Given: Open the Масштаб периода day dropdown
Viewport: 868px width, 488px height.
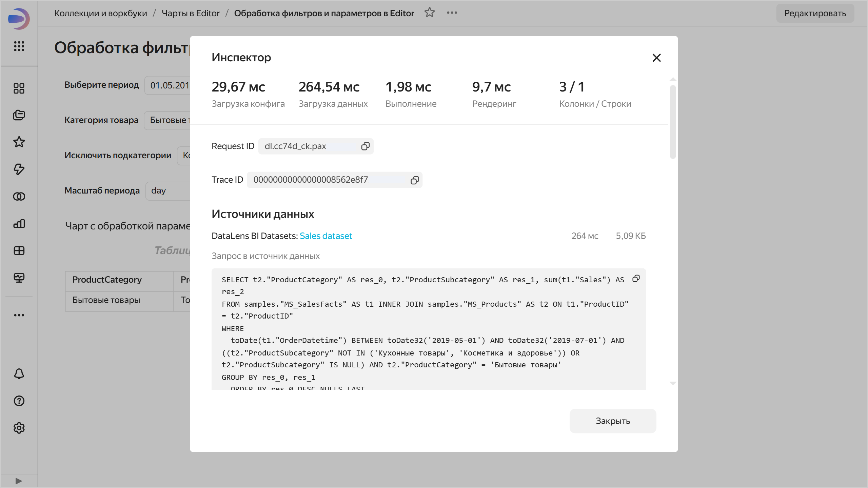Looking at the screenshot, I should pos(168,191).
